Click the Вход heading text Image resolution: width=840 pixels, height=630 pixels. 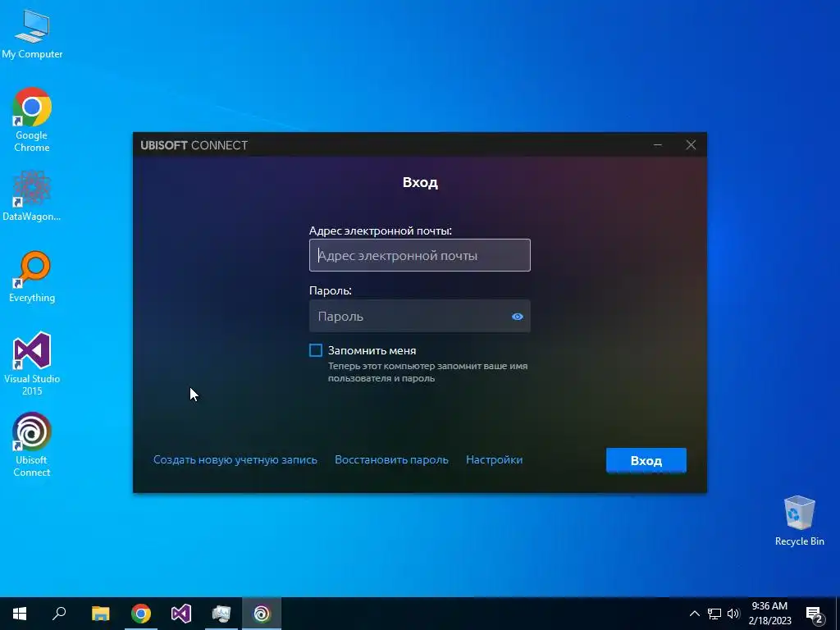(x=420, y=182)
